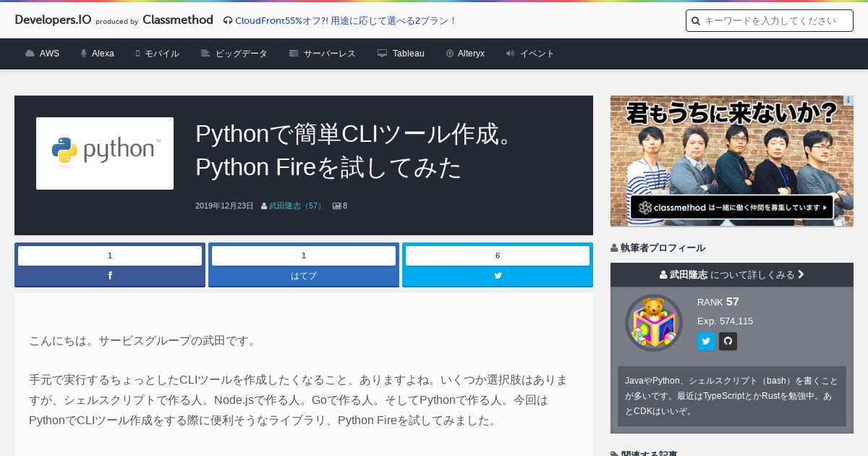Click the greeting paragraph こんにちは。サービスグループの武田です。
This screenshot has height=456, width=868.
point(144,340)
